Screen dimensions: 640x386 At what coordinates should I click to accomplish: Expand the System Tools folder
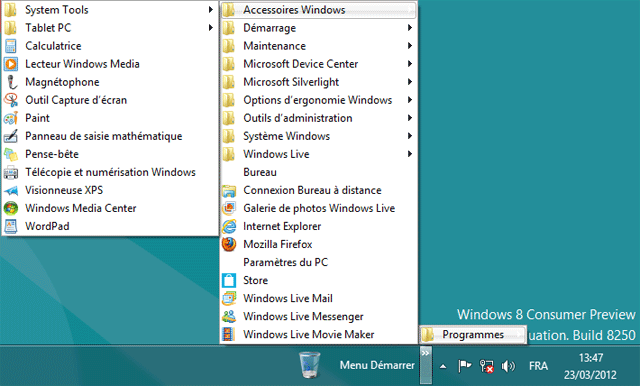pyautogui.click(x=110, y=10)
